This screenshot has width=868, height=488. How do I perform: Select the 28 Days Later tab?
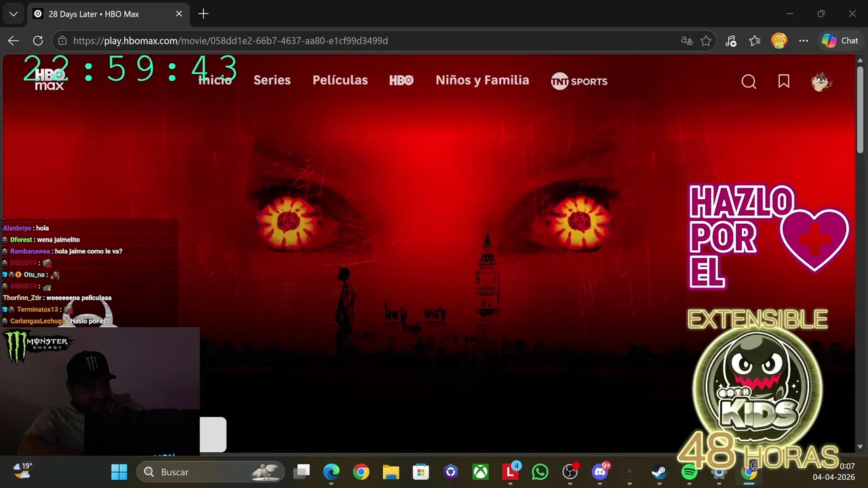[x=108, y=14]
